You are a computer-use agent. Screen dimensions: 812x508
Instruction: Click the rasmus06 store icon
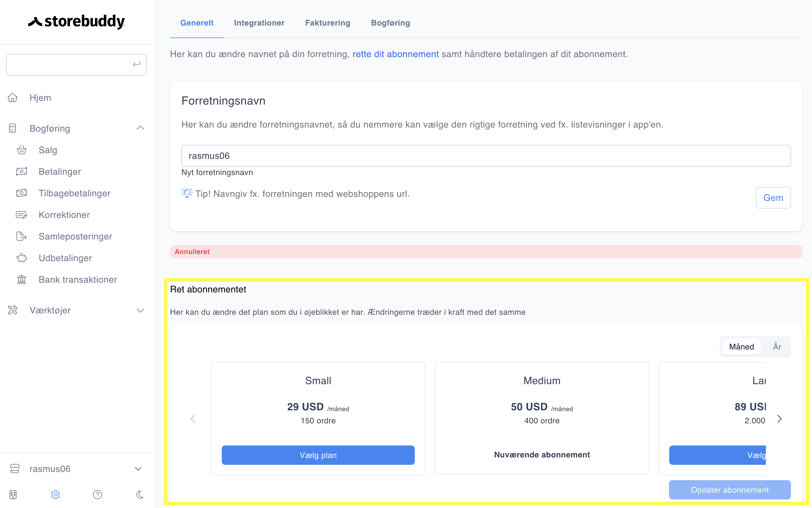(15, 469)
